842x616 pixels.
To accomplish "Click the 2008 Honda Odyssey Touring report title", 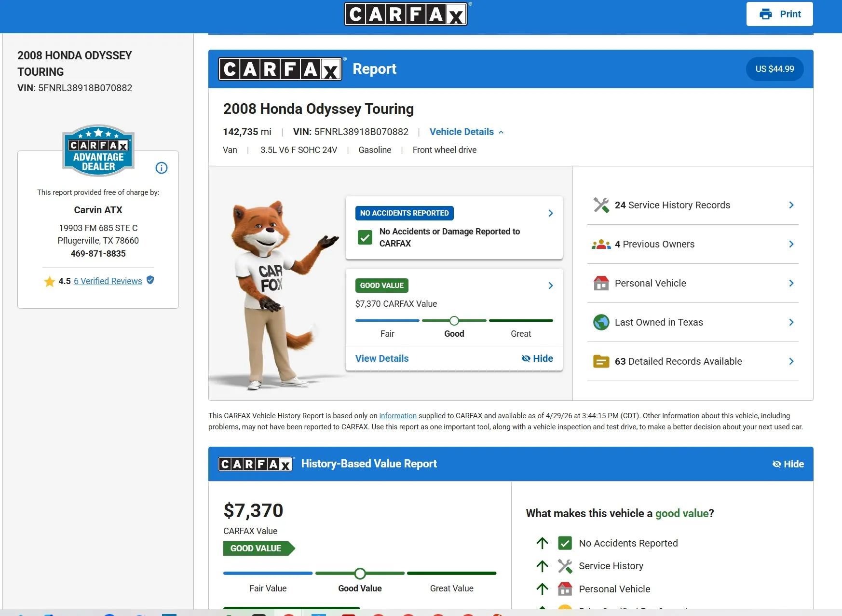I will [318, 109].
